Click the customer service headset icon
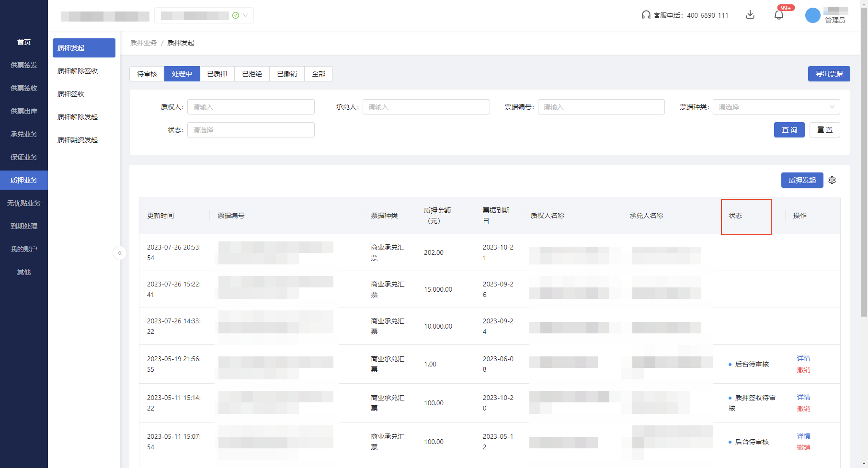 point(646,15)
